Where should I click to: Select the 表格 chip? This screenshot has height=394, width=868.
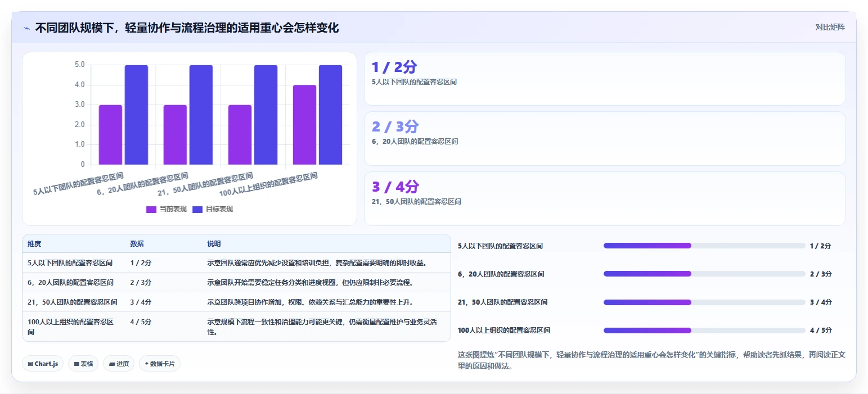[x=83, y=364]
